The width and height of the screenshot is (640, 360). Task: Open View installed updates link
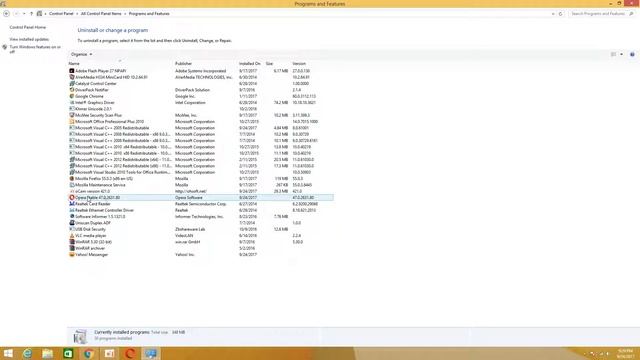coord(29,39)
